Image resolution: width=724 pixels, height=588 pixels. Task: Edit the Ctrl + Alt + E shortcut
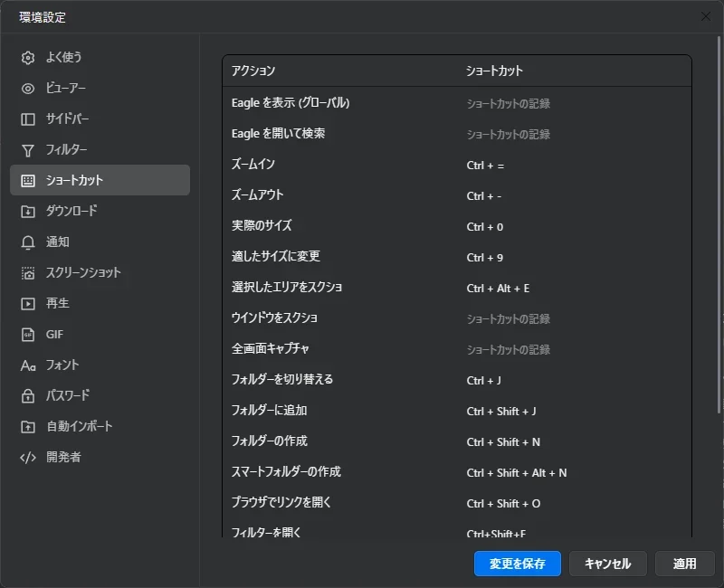click(498, 289)
